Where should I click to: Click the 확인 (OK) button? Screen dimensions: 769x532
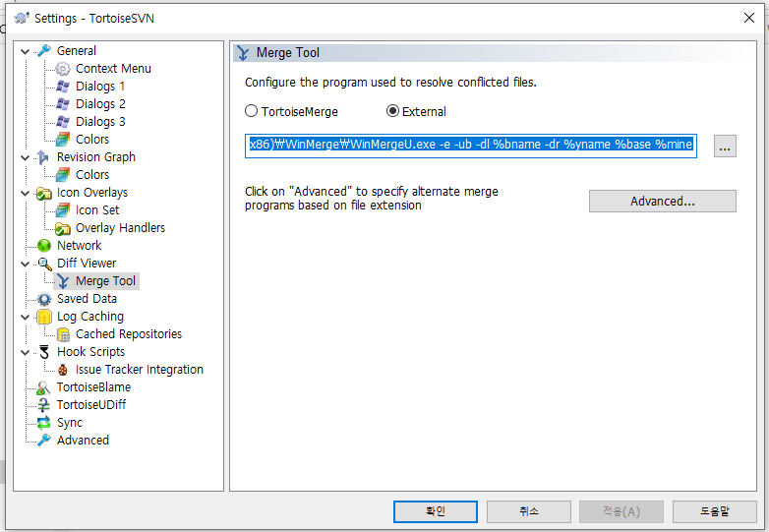pos(436,511)
